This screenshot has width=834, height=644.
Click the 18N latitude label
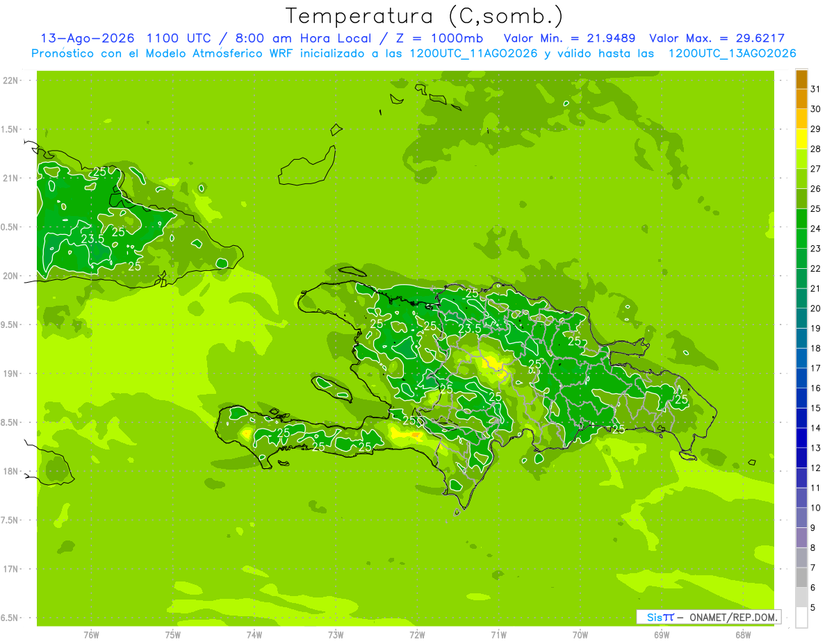pyautogui.click(x=10, y=472)
